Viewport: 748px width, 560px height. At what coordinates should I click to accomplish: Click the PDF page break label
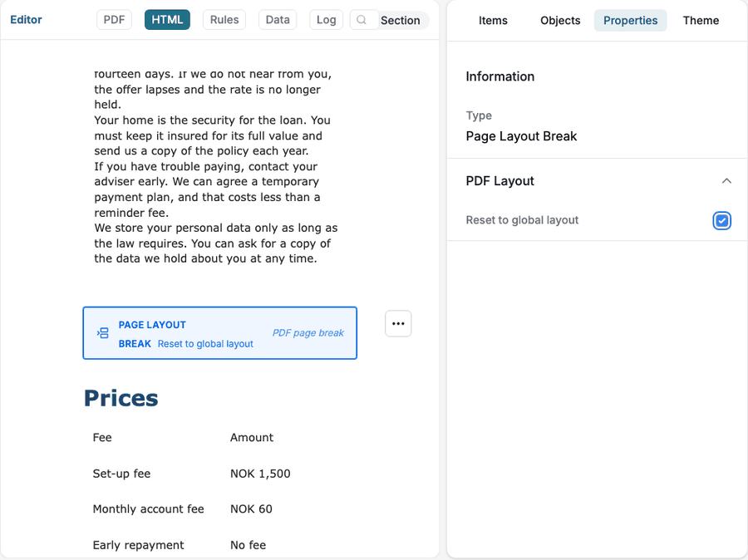pyautogui.click(x=308, y=333)
